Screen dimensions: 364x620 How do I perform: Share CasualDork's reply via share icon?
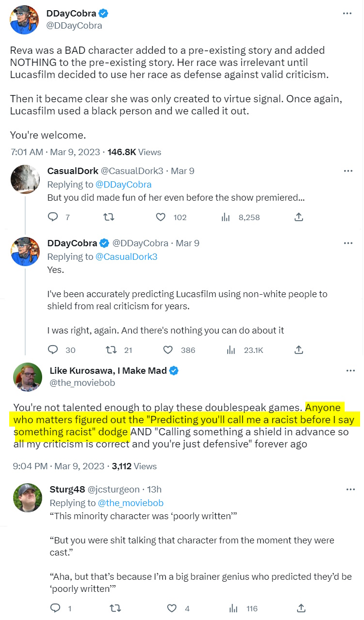click(299, 217)
